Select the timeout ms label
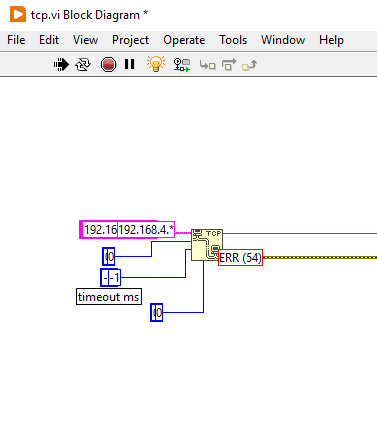Screen dimensions: 377x443 pos(109,296)
